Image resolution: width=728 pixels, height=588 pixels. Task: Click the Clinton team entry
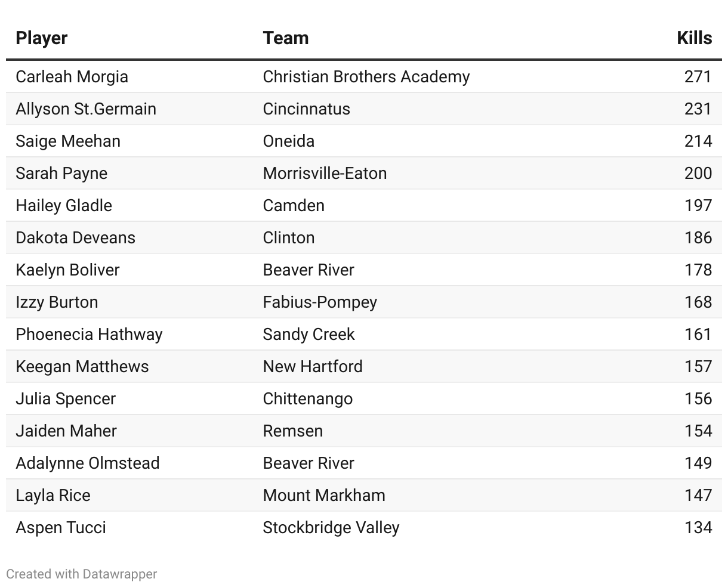click(288, 238)
